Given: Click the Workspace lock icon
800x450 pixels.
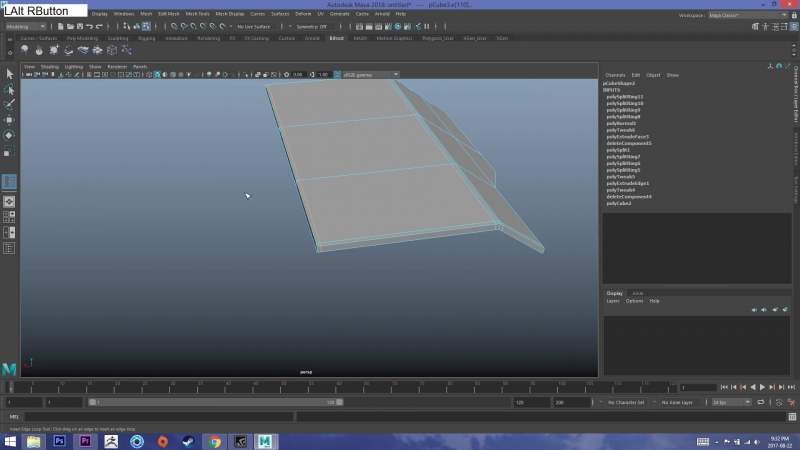Looking at the screenshot, I should (x=794, y=15).
